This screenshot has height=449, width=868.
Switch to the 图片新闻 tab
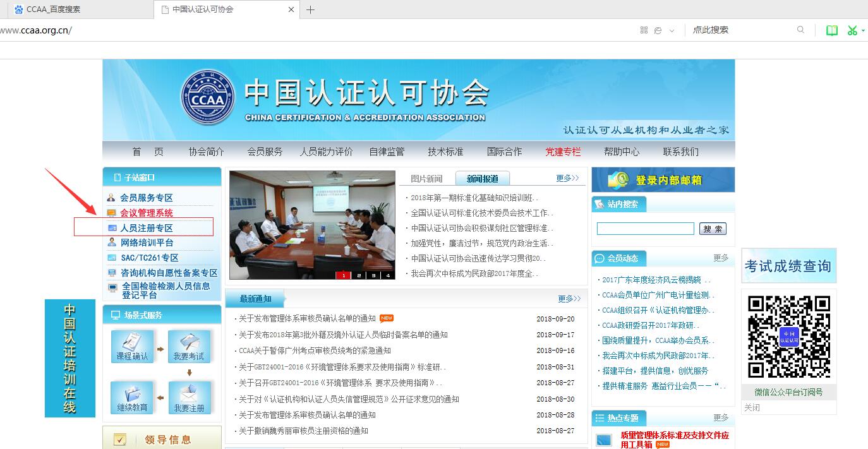pos(426,179)
